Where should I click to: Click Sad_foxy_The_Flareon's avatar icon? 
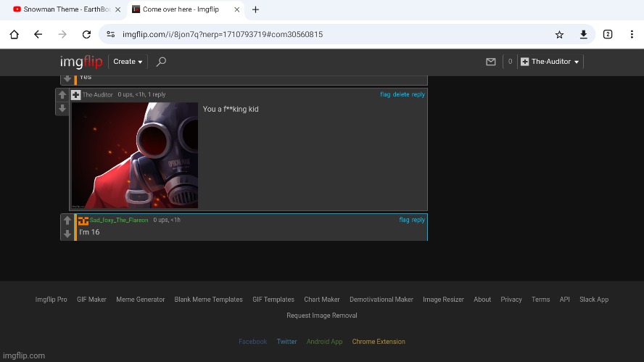click(83, 221)
